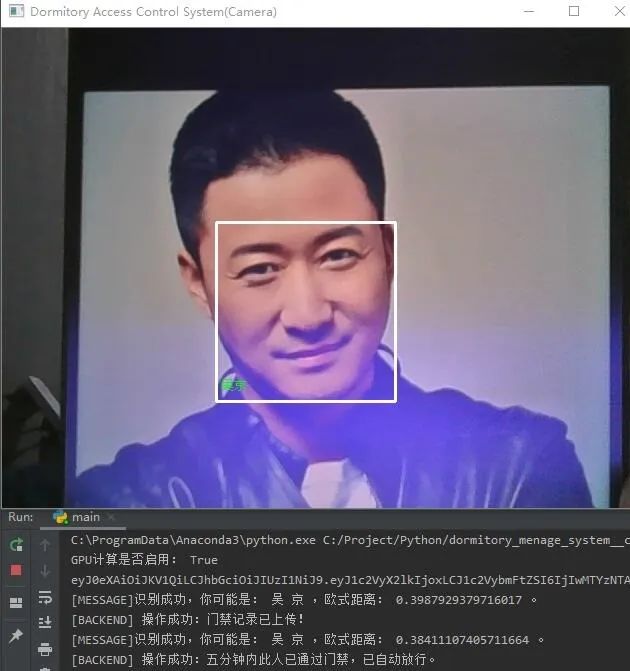The width and height of the screenshot is (630, 671).
Task: Toggle soft-wrap for console output
Action: tap(45, 597)
